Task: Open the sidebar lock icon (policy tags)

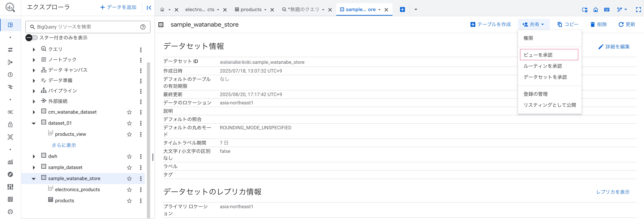Action: click(x=10, y=125)
